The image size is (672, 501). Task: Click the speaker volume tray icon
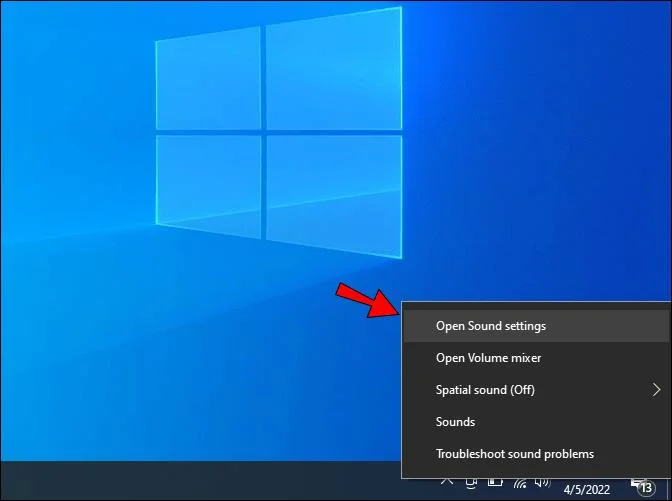point(543,483)
